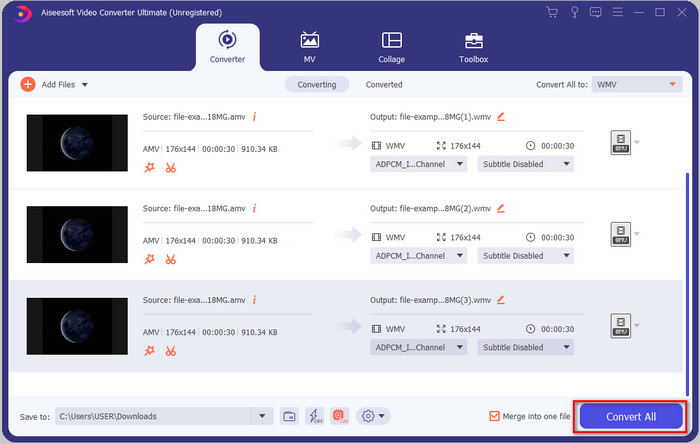Rename output file-examp...8MG(3).wmv with pencil icon
The image size is (700, 444).
501,300
